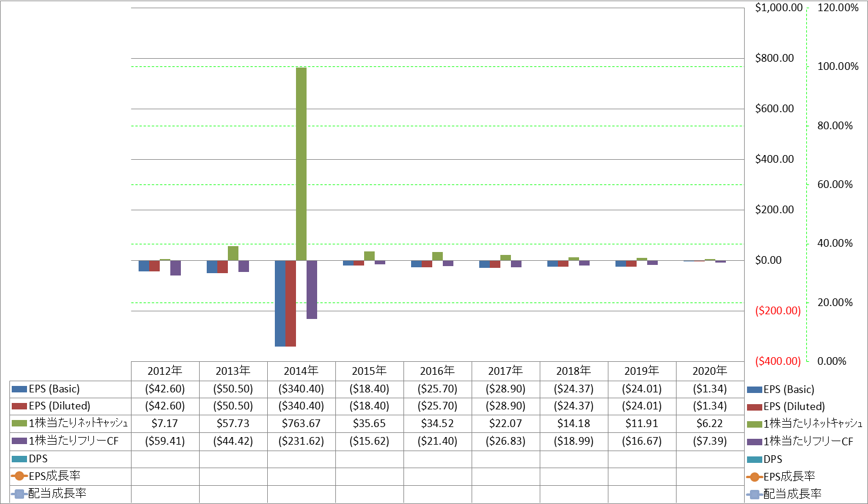Screen dimensions: 868x504
Task: Select the $763.67 net cash cell
Action: pyautogui.click(x=301, y=424)
